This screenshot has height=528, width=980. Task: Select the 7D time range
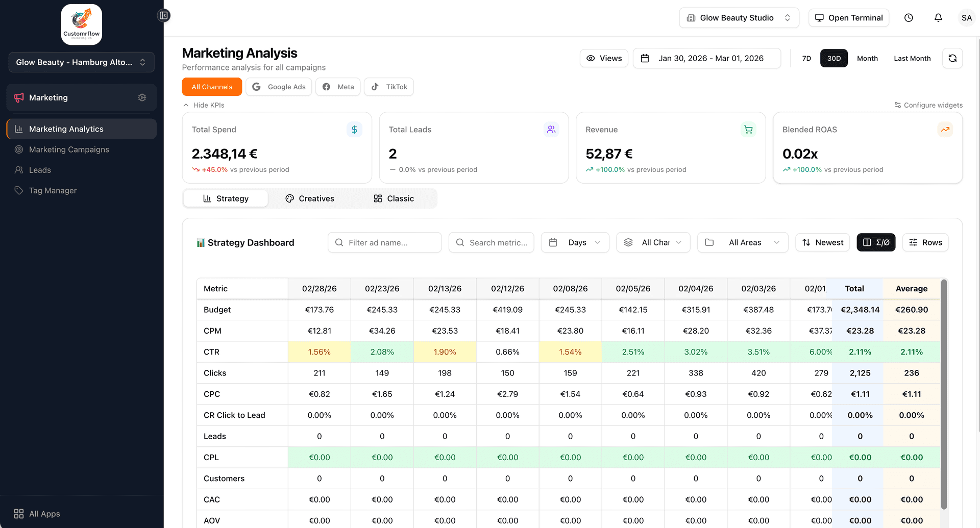pos(806,58)
